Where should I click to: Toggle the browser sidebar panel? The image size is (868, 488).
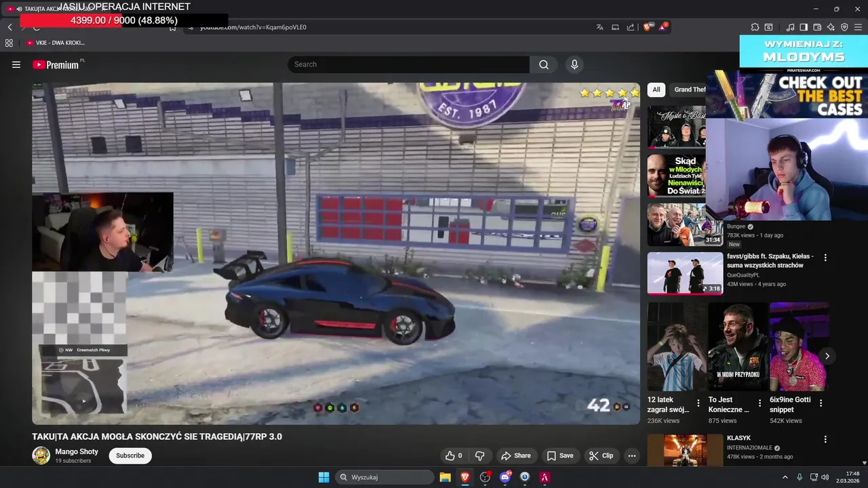[804, 27]
